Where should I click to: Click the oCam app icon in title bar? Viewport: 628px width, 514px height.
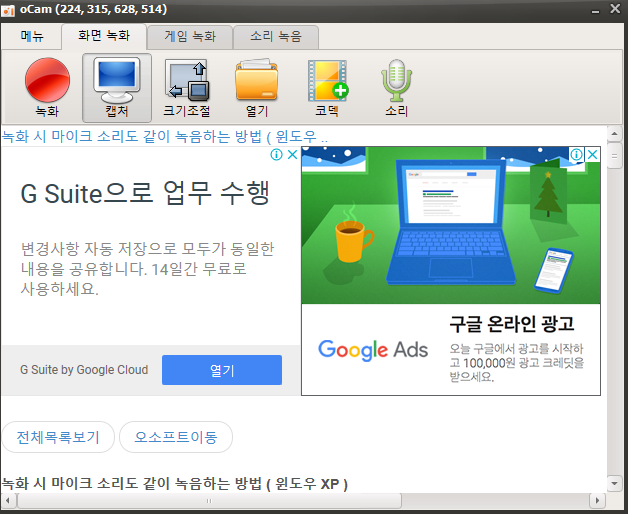tap(8, 10)
